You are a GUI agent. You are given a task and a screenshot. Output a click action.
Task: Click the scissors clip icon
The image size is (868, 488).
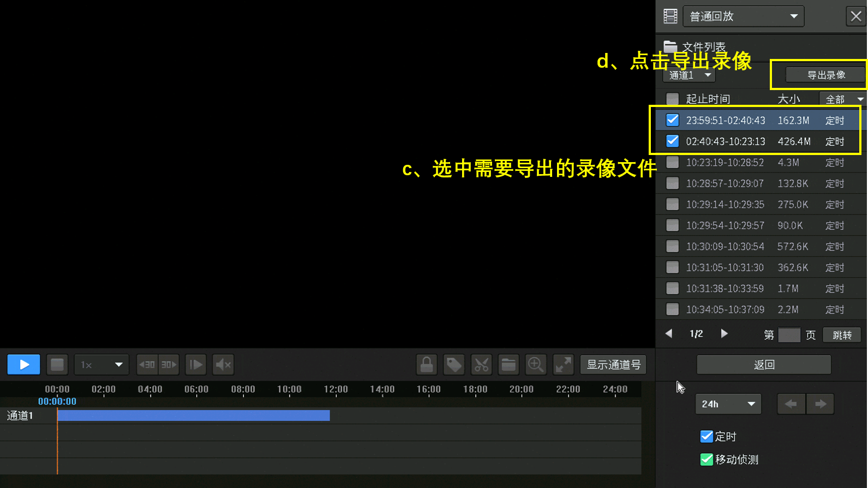[481, 365]
